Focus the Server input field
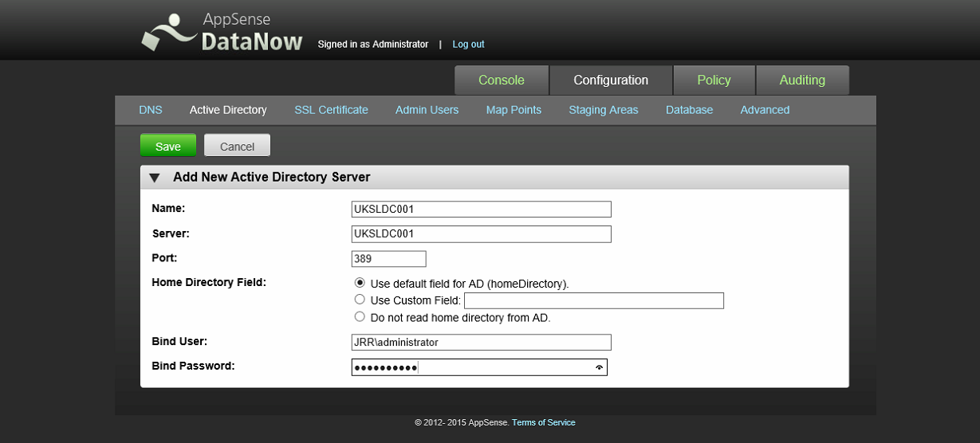 pyautogui.click(x=481, y=234)
